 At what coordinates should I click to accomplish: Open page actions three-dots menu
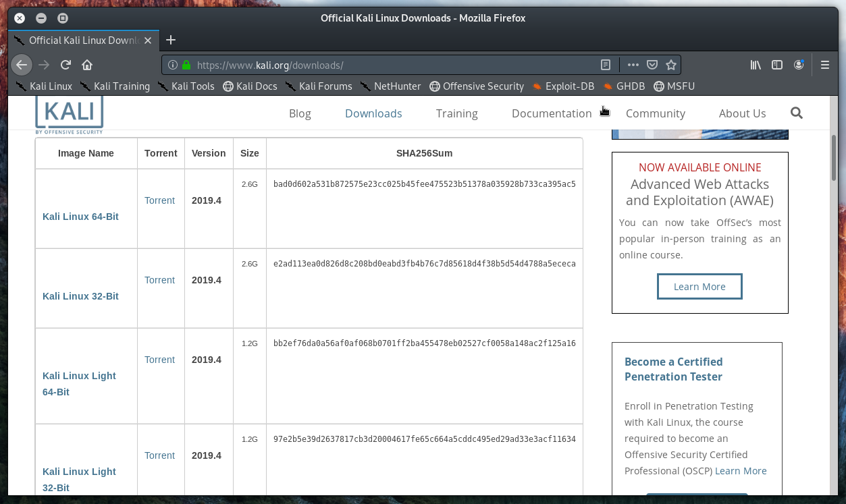tap(633, 65)
